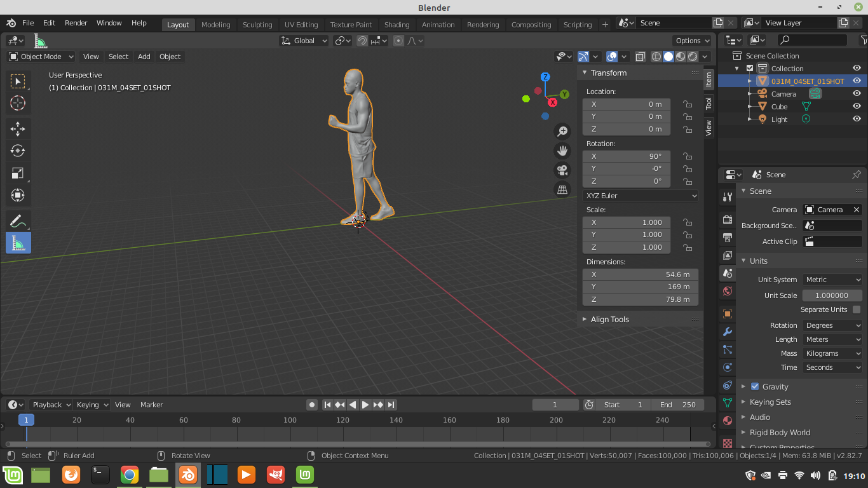Viewport: 868px width, 488px height.
Task: Open the Render menu
Action: point(76,23)
